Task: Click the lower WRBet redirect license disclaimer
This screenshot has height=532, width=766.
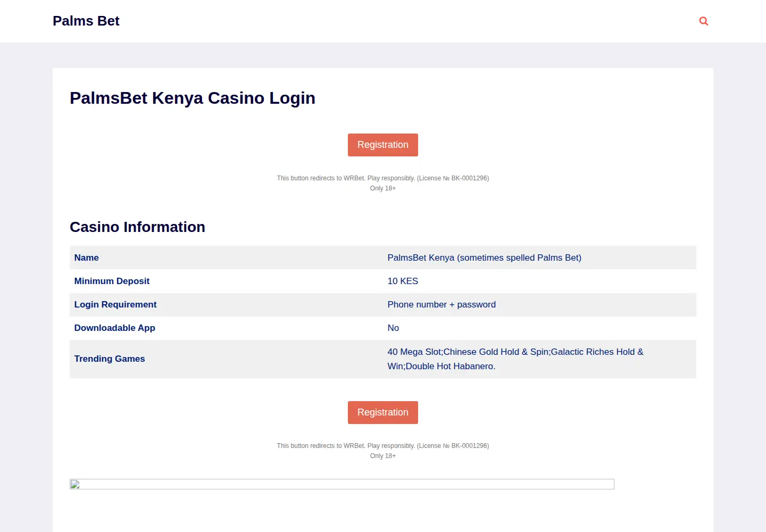Action: point(383,446)
